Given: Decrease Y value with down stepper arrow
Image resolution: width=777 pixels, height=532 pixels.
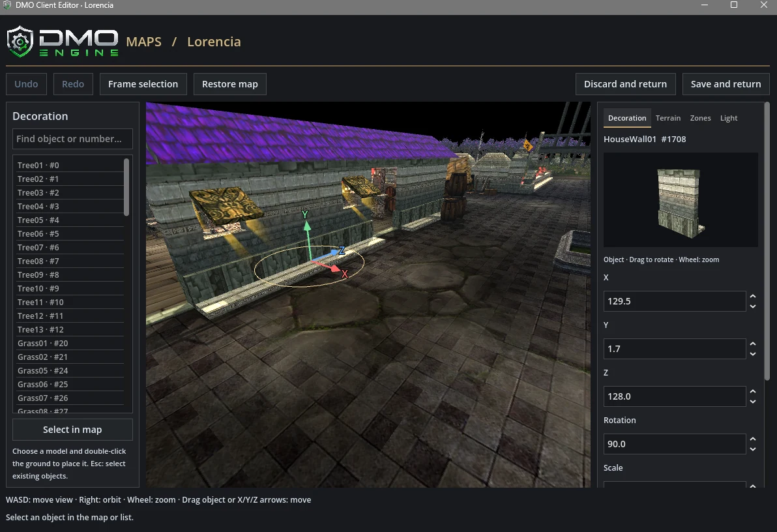Looking at the screenshot, I should tap(753, 354).
